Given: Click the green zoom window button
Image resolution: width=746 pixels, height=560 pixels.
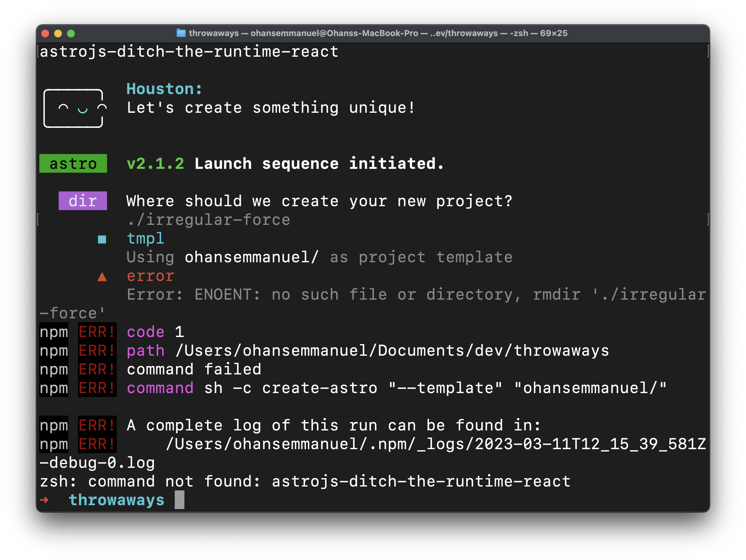Looking at the screenshot, I should pos(71,34).
